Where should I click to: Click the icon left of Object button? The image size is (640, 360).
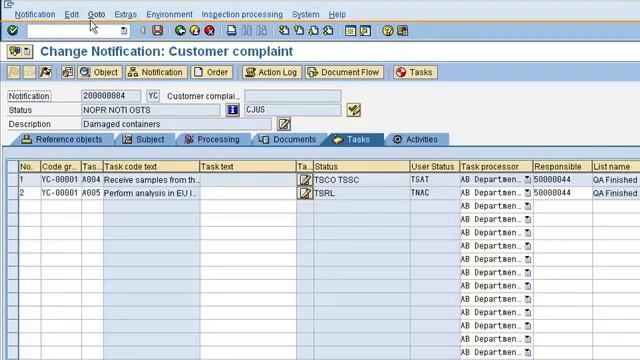(68, 72)
